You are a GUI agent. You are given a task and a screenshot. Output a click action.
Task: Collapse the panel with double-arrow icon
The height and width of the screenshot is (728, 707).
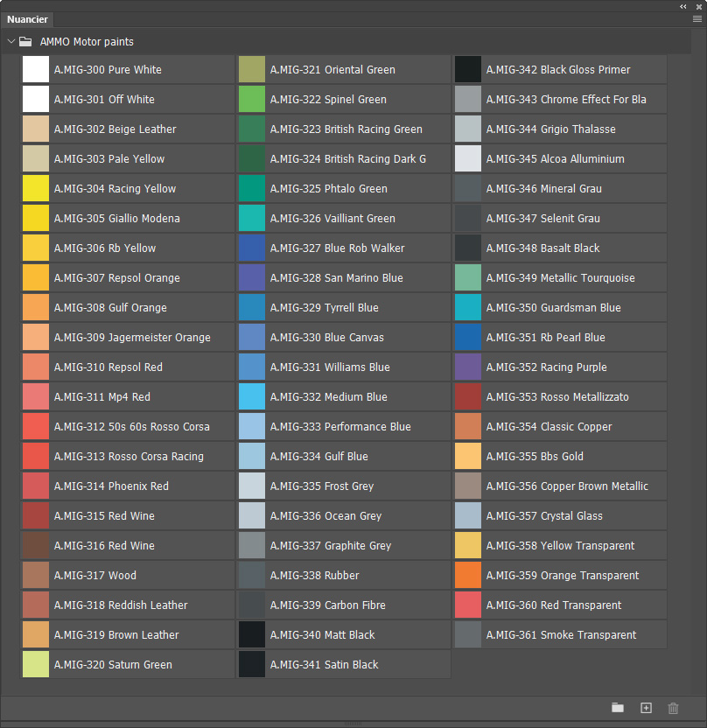pos(682,6)
